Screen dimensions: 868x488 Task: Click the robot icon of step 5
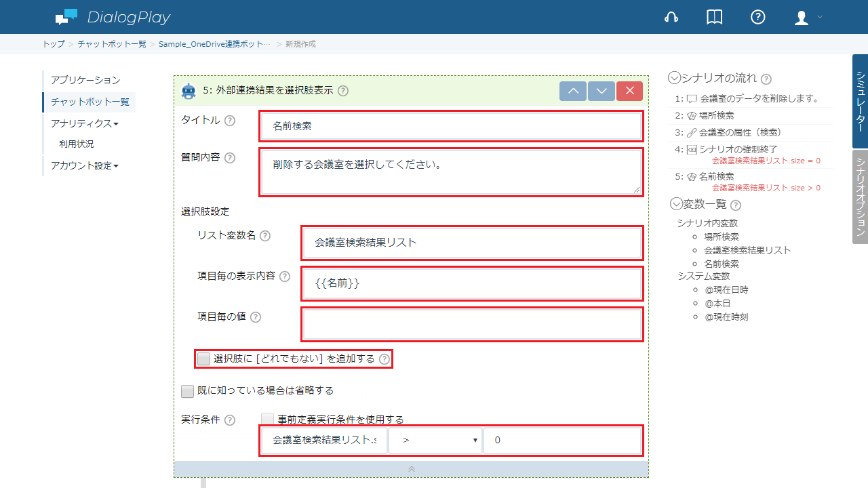tap(189, 91)
